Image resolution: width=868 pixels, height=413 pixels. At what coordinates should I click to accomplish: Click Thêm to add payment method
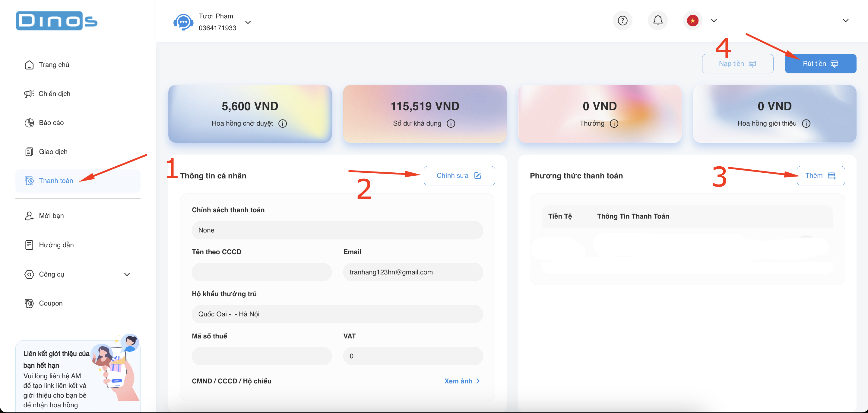pyautogui.click(x=820, y=175)
